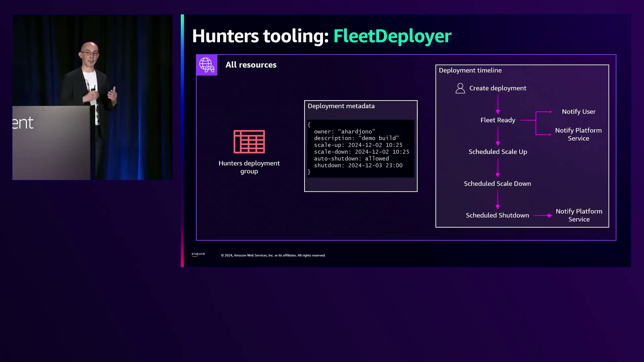Click the globe gamepad All resources icon

click(207, 65)
